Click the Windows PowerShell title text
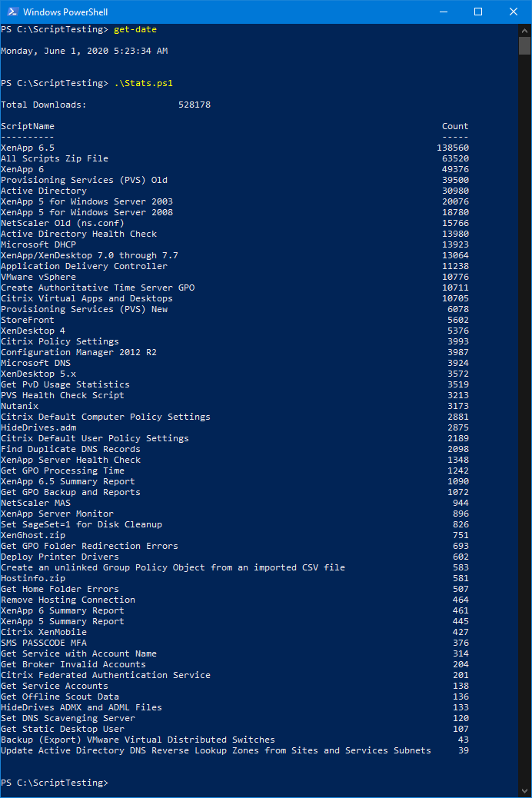The image size is (532, 798). click(x=65, y=12)
